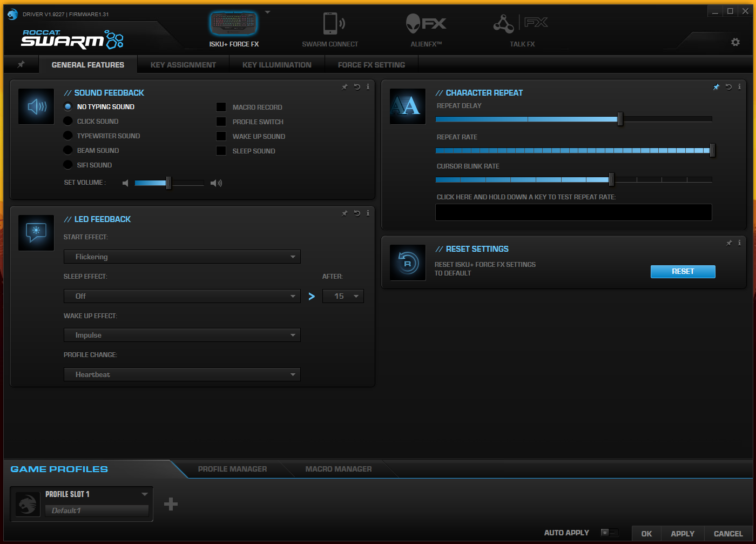
Task: Click the Set Volume slider handle
Action: [168, 183]
